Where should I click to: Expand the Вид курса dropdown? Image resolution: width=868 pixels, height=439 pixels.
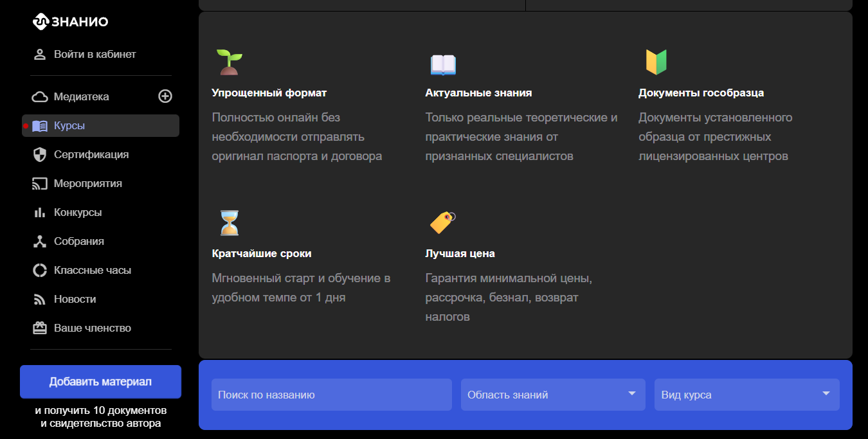746,395
